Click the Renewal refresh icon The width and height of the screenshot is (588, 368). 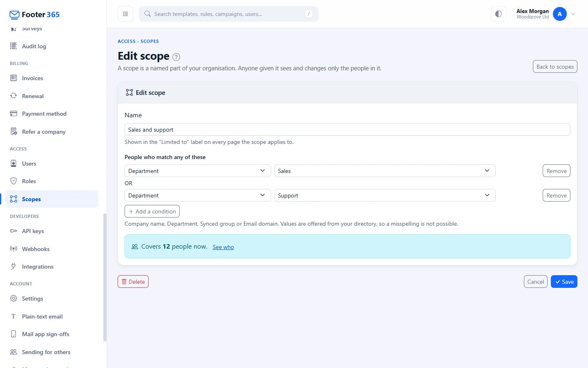(x=13, y=96)
